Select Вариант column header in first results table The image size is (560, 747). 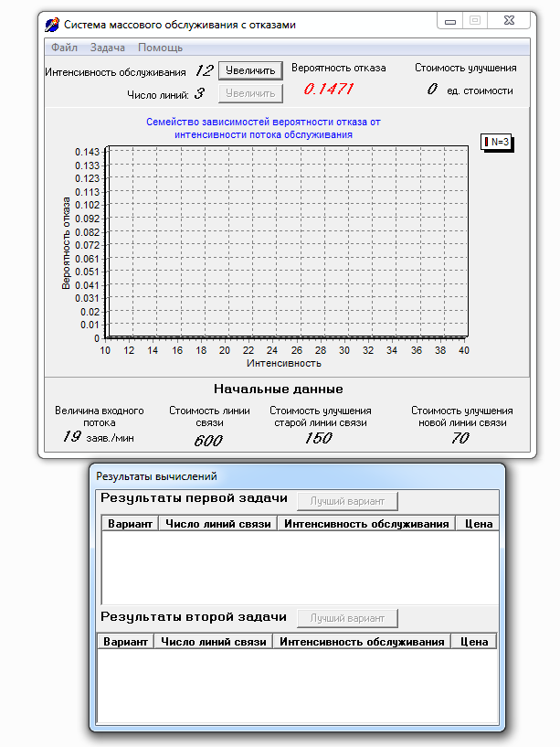pos(130,524)
